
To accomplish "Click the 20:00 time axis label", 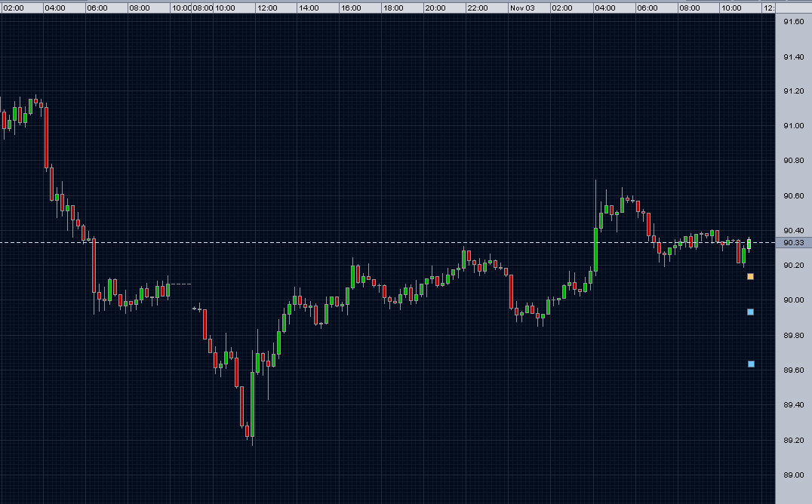I will [435, 8].
